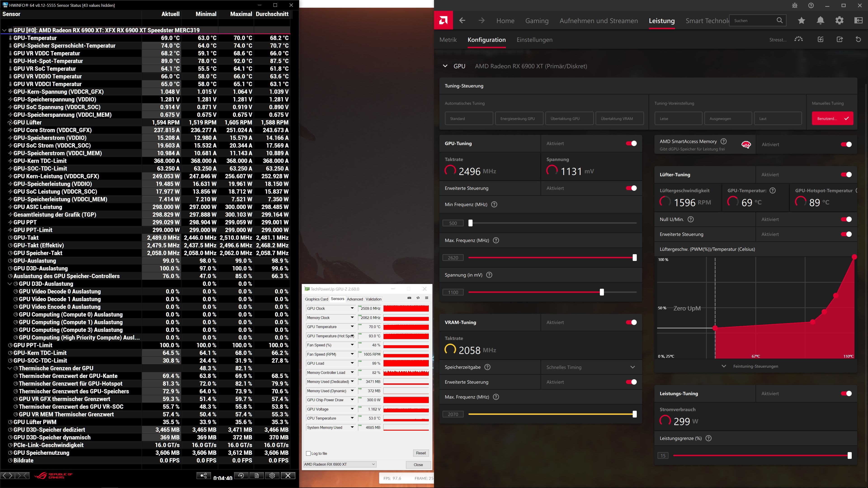The height and width of the screenshot is (488, 868).
Task: Reset tuning with the undo arrow icon
Action: (x=858, y=39)
